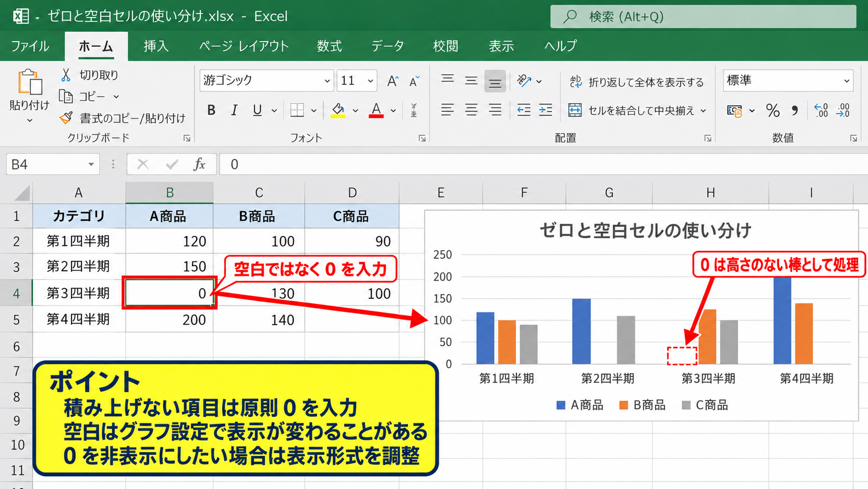
Task: Expand the Name Box dropdown
Action: [91, 164]
